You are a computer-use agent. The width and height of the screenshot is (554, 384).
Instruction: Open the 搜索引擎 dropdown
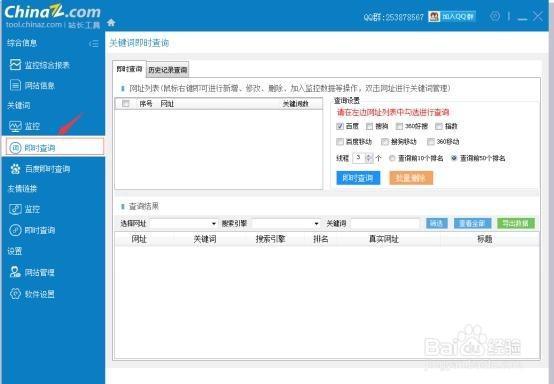point(286,224)
